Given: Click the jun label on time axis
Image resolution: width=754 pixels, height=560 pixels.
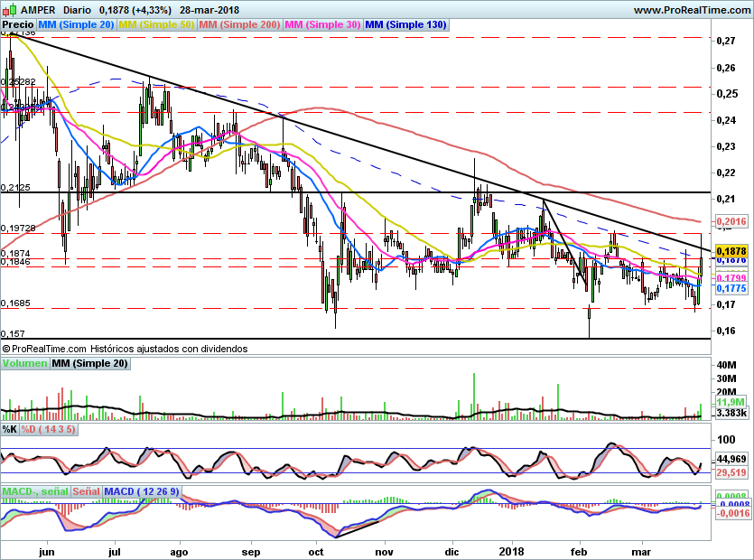Looking at the screenshot, I should pyautogui.click(x=47, y=552).
